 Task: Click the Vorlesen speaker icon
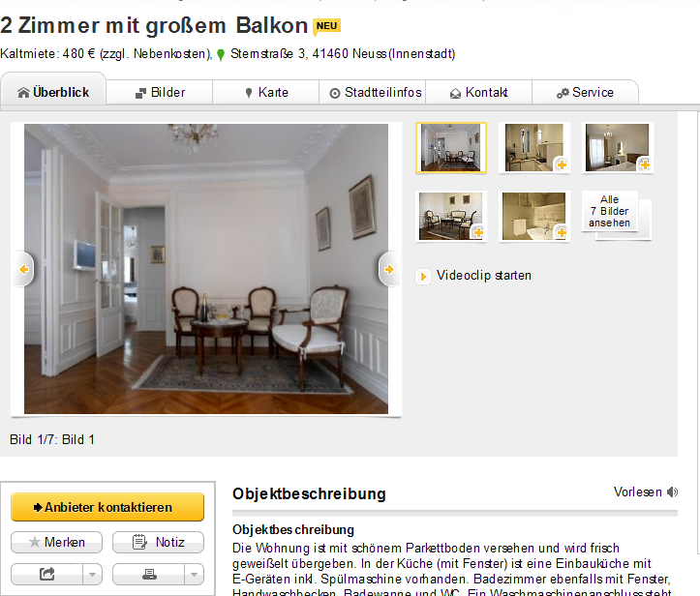(672, 492)
